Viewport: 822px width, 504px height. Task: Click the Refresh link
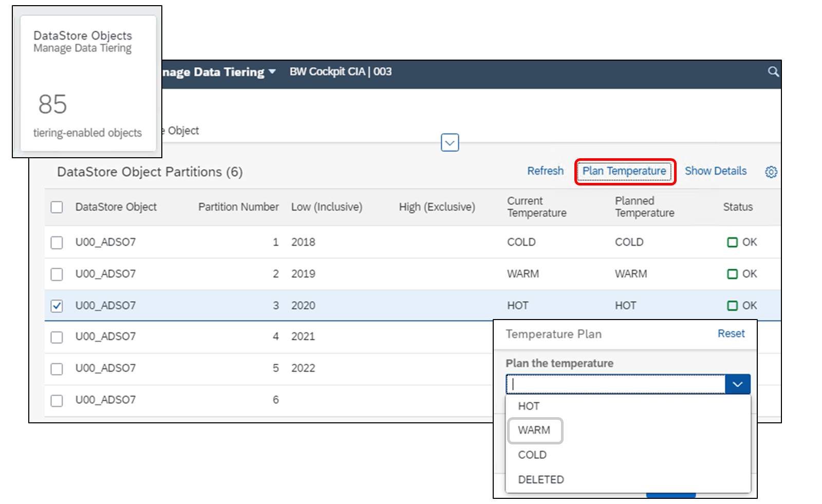[x=545, y=171]
